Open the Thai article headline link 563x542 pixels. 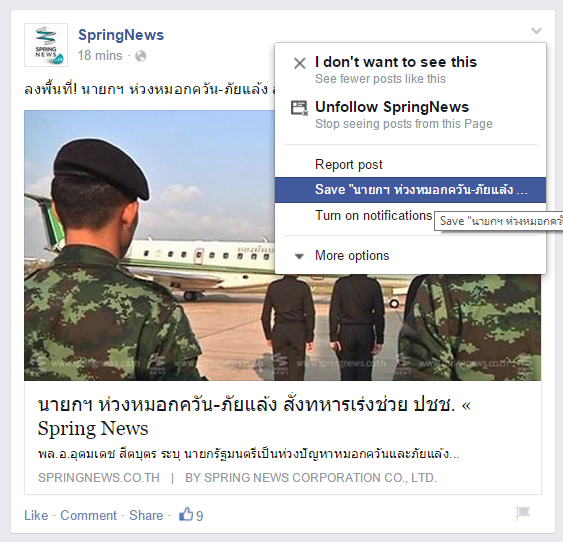254,416
